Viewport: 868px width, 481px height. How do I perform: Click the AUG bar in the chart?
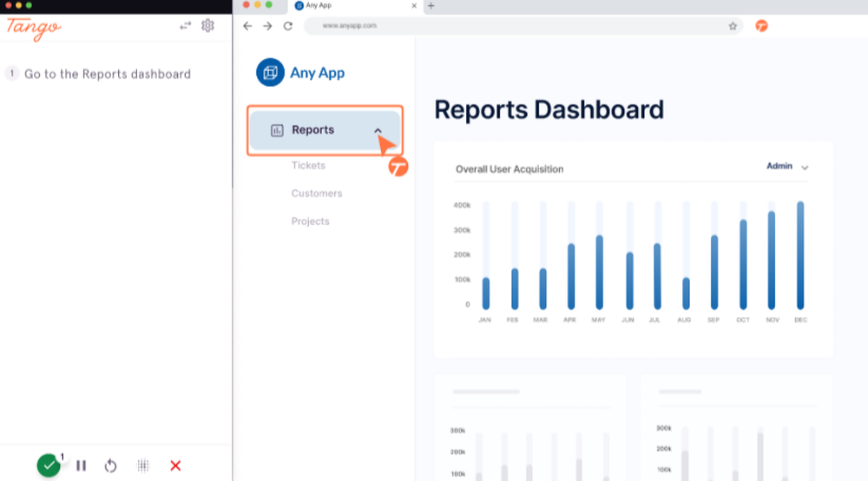686,293
